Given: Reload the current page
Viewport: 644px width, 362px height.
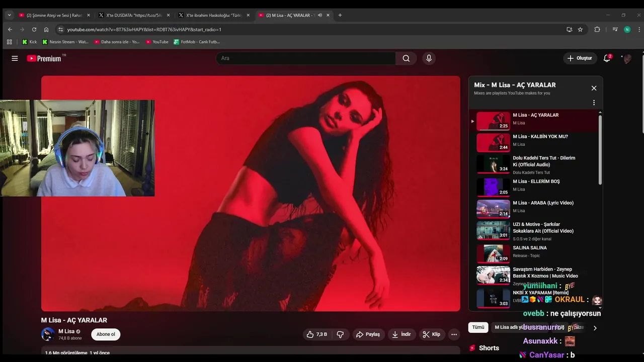Looking at the screenshot, I should 34,30.
